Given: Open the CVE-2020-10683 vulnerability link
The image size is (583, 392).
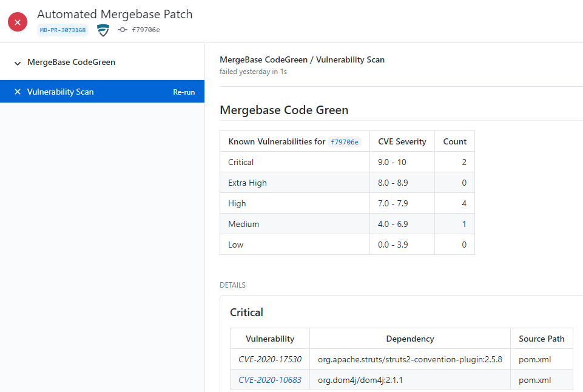Looking at the screenshot, I should coord(270,380).
